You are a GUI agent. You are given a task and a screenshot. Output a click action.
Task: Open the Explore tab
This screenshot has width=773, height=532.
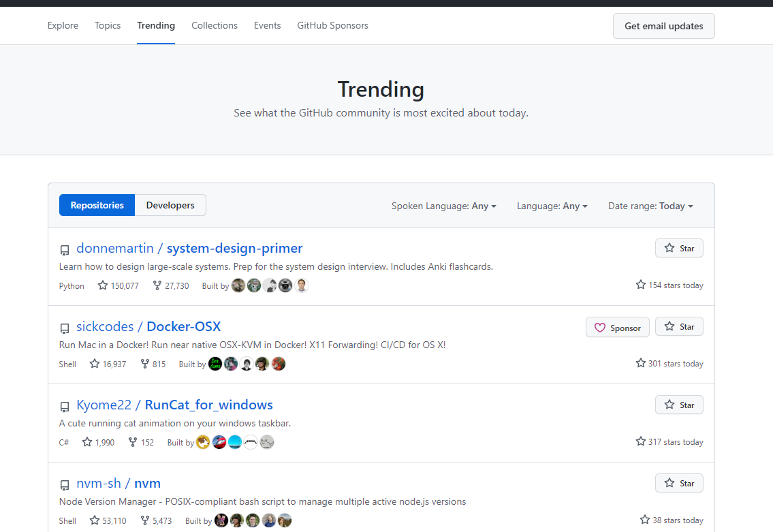(x=63, y=26)
